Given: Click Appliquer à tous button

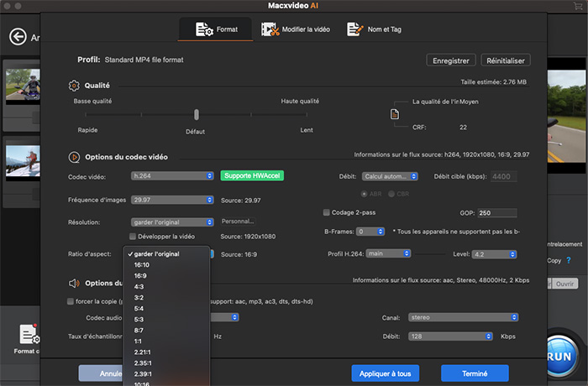Looking at the screenshot, I should 385,373.
